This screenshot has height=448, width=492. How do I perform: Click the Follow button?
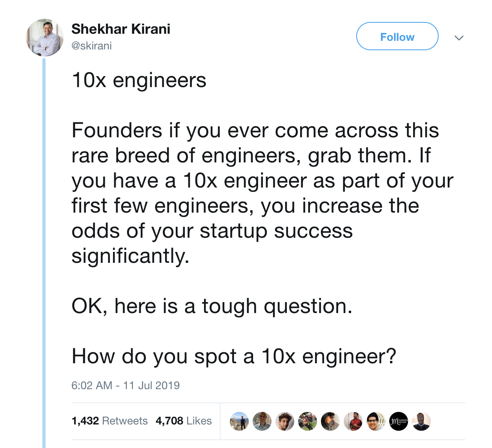click(x=397, y=36)
